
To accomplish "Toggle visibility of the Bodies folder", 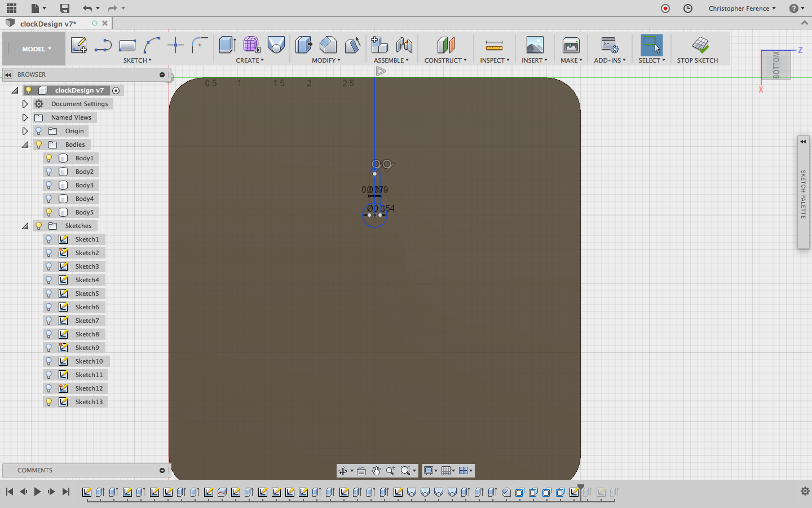I will (x=38, y=144).
